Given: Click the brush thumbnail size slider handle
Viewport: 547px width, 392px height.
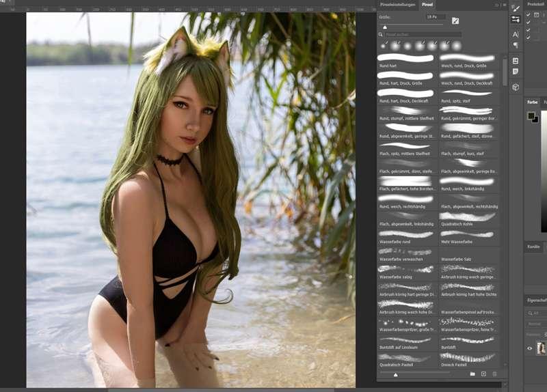Looking at the screenshot, I should 396,374.
